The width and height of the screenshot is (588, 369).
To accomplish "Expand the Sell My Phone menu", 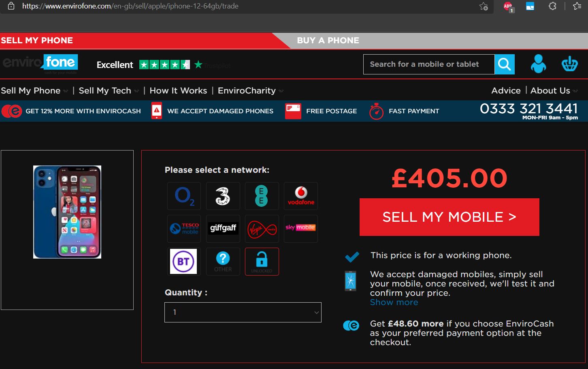I will (34, 91).
